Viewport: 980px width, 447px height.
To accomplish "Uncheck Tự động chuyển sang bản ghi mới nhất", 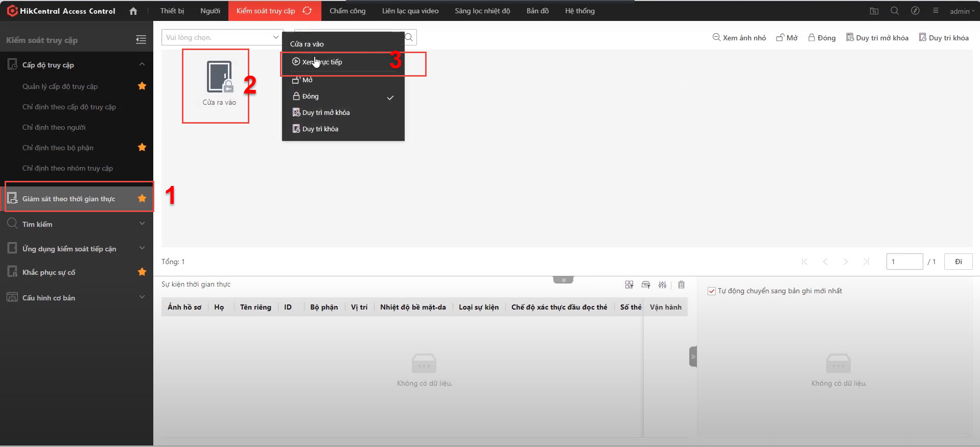I will 711,291.
